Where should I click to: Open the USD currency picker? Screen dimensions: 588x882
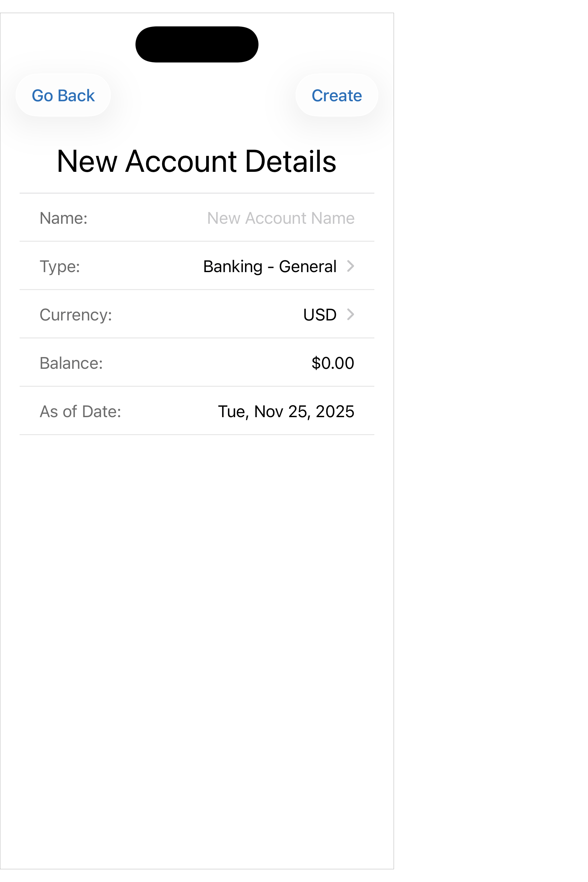tap(319, 315)
